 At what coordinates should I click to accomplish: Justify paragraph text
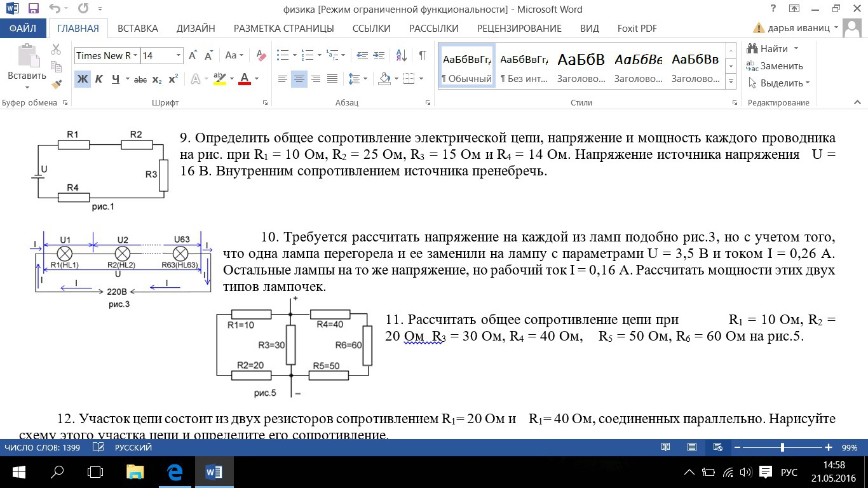(x=332, y=79)
